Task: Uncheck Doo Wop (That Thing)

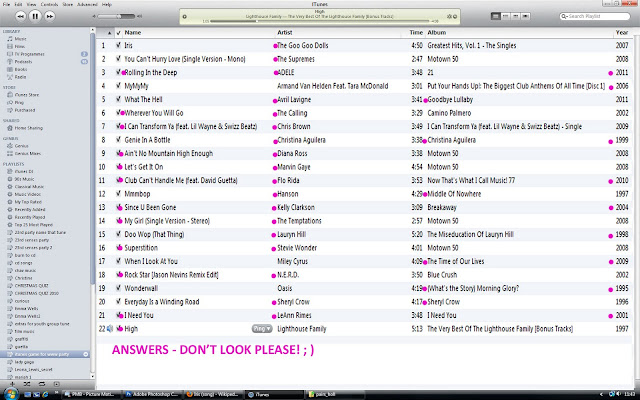Action: point(118,234)
